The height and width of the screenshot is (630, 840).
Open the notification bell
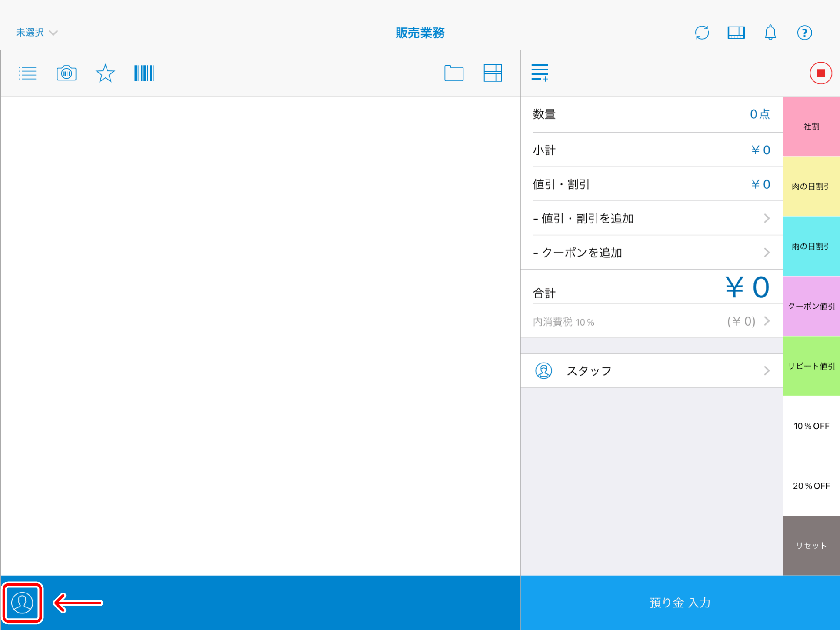point(770,33)
